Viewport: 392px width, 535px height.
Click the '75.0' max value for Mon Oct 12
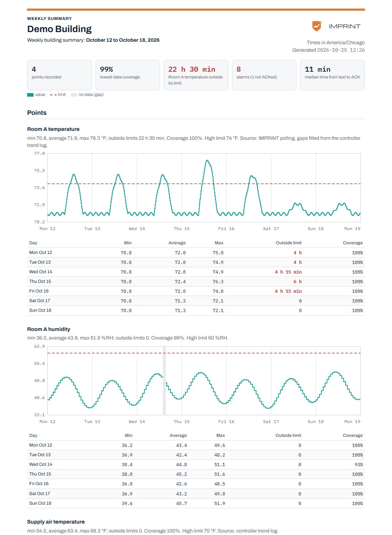click(218, 253)
